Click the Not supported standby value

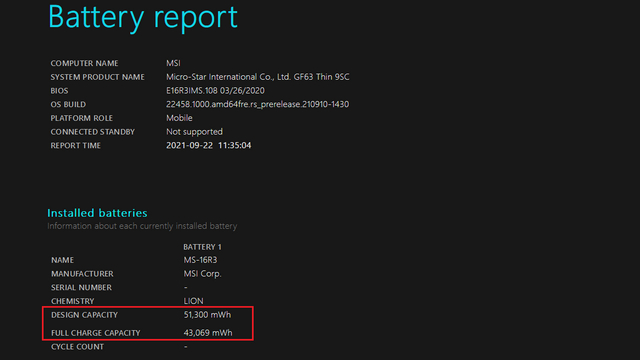[194, 132]
